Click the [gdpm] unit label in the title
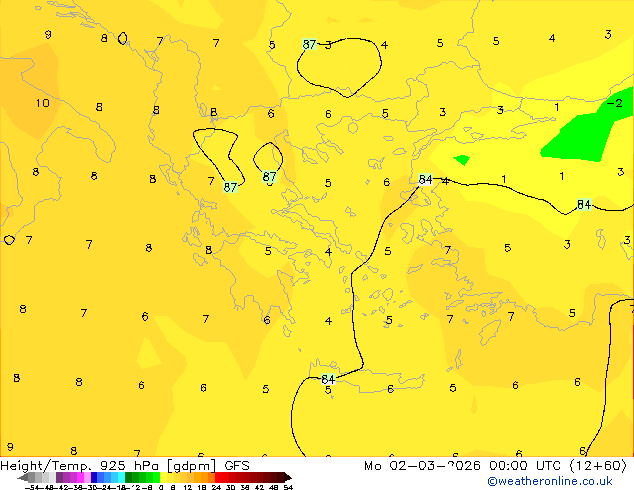 (x=191, y=466)
